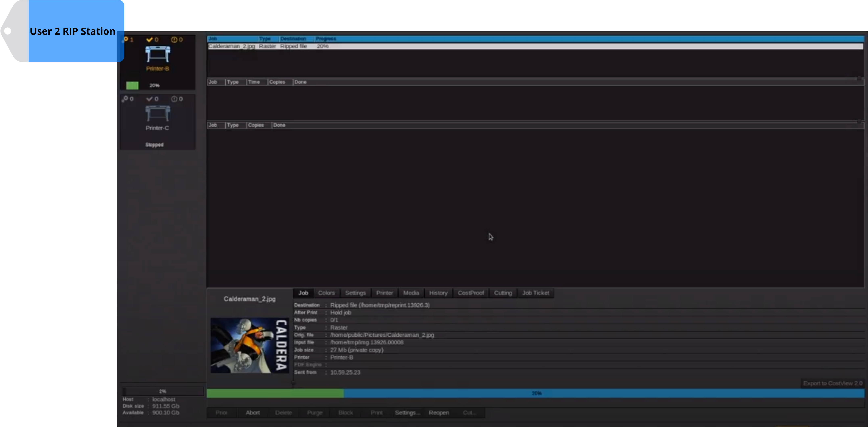
Task: Click the error alert icon on Printer-B
Action: [x=174, y=39]
